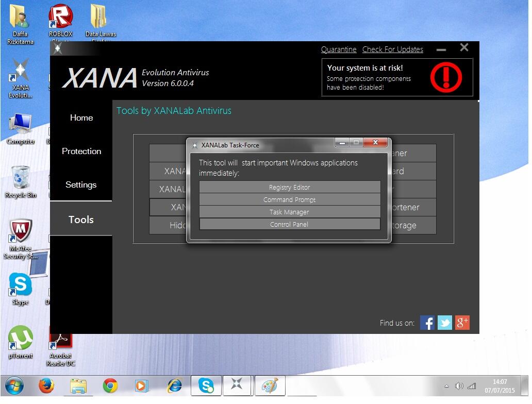Click the volume speaker tray icon
Viewport: 532px width, 404px height.
coord(459,386)
